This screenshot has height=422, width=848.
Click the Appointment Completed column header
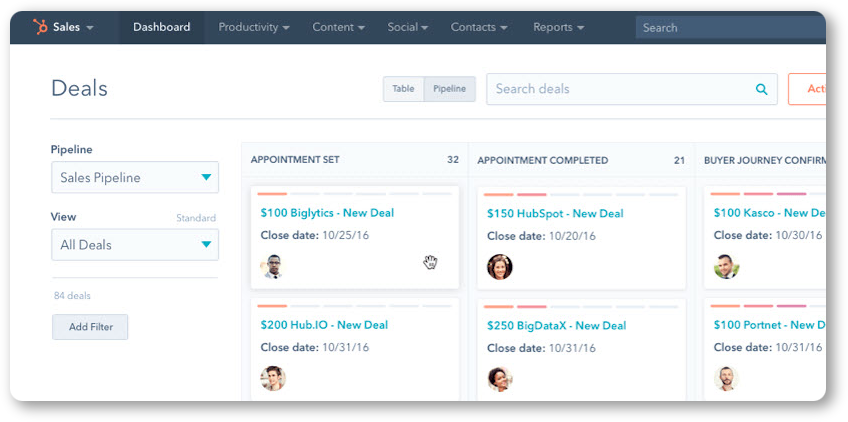point(542,160)
